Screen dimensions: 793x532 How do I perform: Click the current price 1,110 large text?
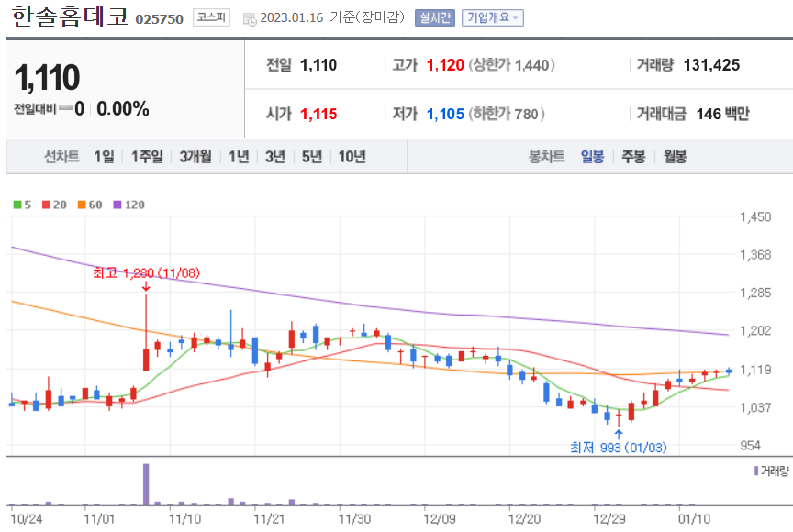[x=47, y=77]
